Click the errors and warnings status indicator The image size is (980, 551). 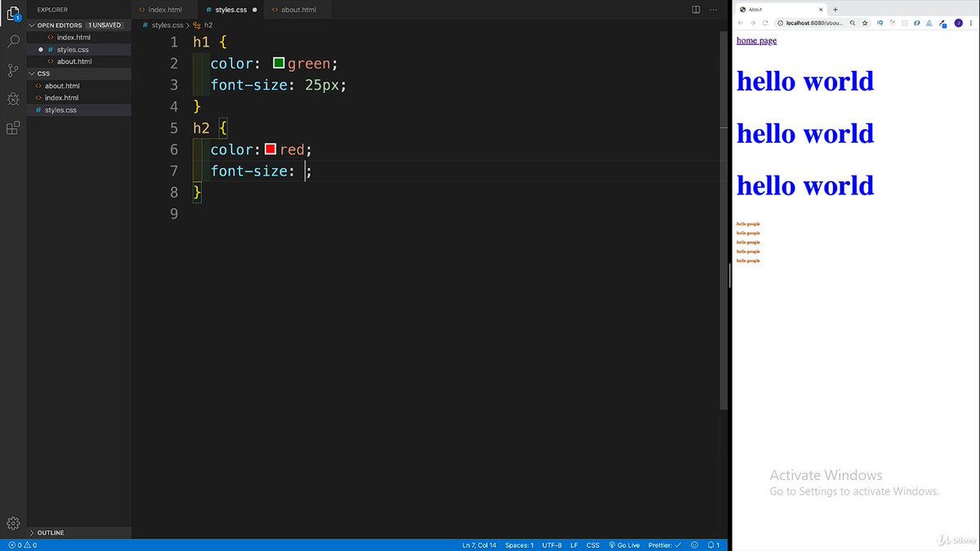[22, 544]
